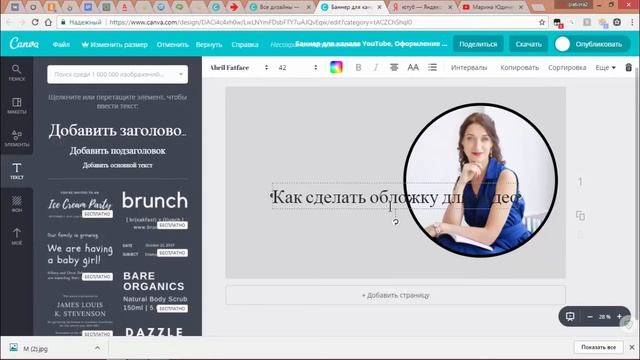Open the Abril Fatface font dropdown

pyautogui.click(x=239, y=68)
